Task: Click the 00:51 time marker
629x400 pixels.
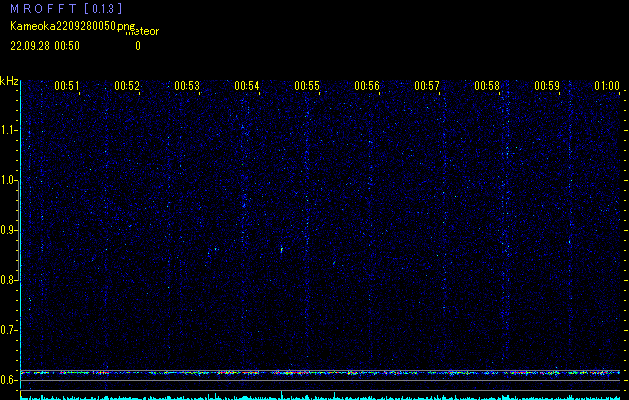Action: click(67, 86)
